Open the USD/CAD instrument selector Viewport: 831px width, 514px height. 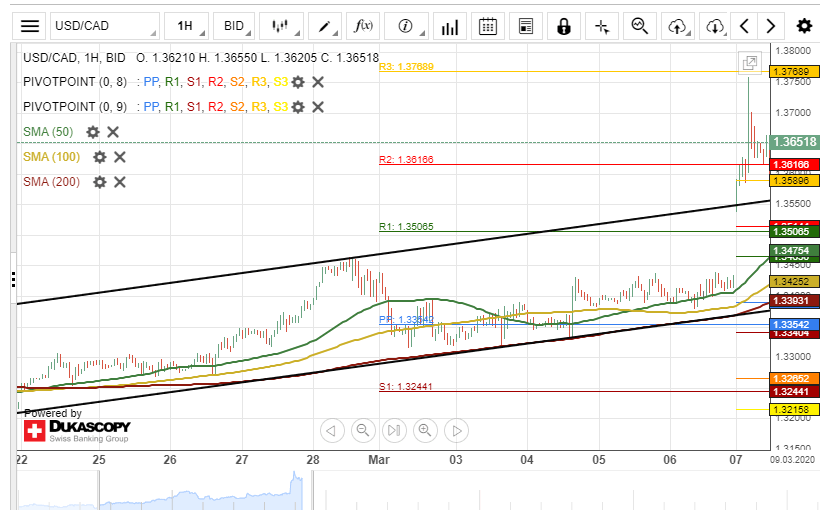tap(105, 26)
